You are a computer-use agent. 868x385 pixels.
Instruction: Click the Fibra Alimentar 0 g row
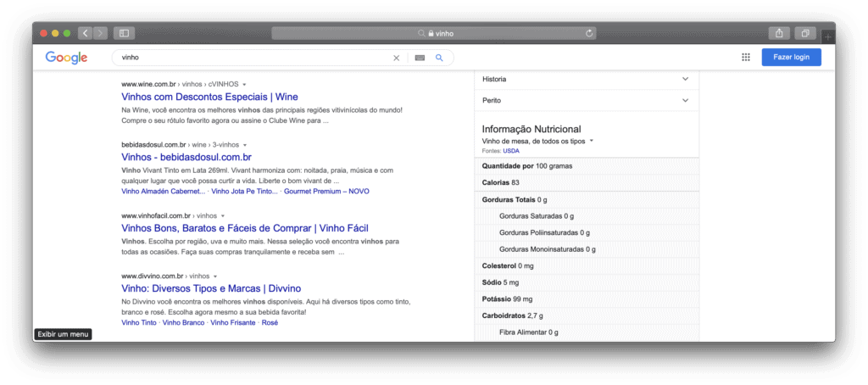[587, 332]
